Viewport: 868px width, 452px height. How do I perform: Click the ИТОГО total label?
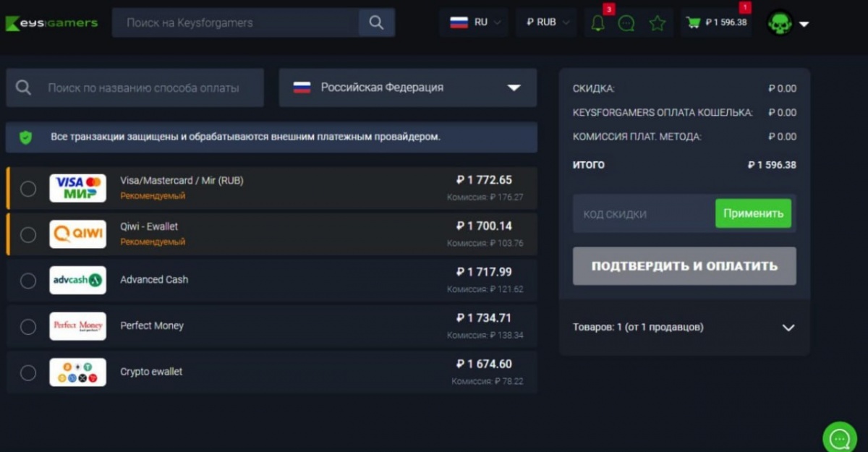[x=589, y=165]
